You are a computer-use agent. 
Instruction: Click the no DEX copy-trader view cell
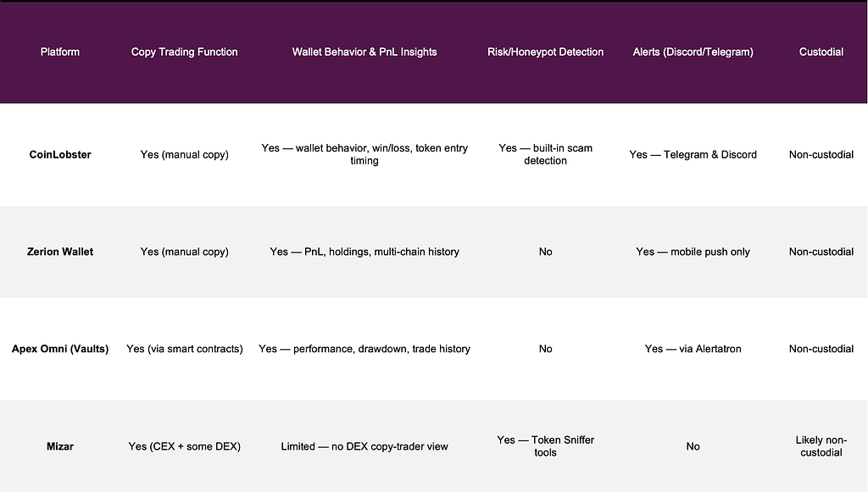364,446
